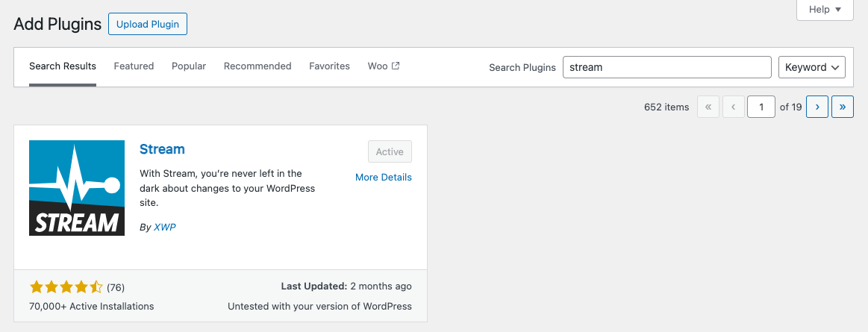Jump to the last page arrow
The width and height of the screenshot is (868, 332).
pyautogui.click(x=843, y=107)
